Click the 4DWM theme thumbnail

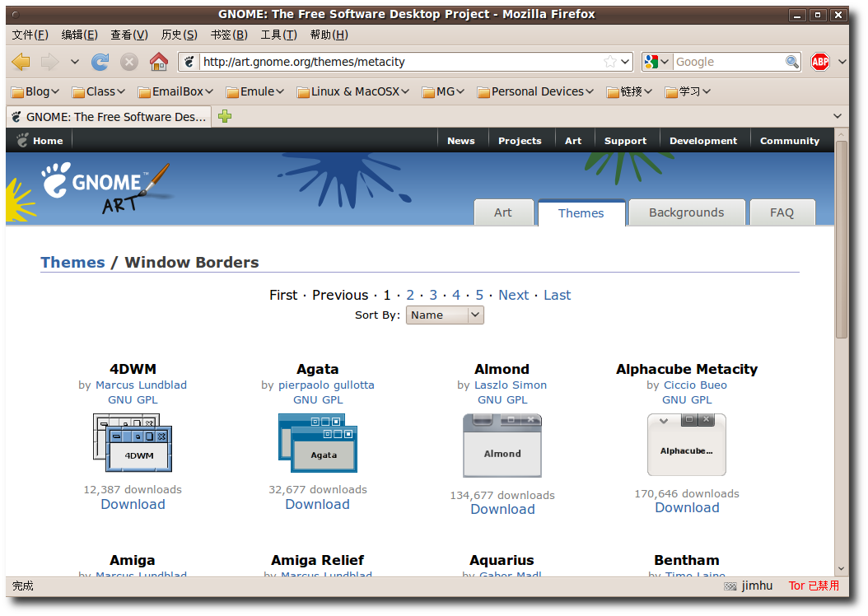pyautogui.click(x=133, y=442)
